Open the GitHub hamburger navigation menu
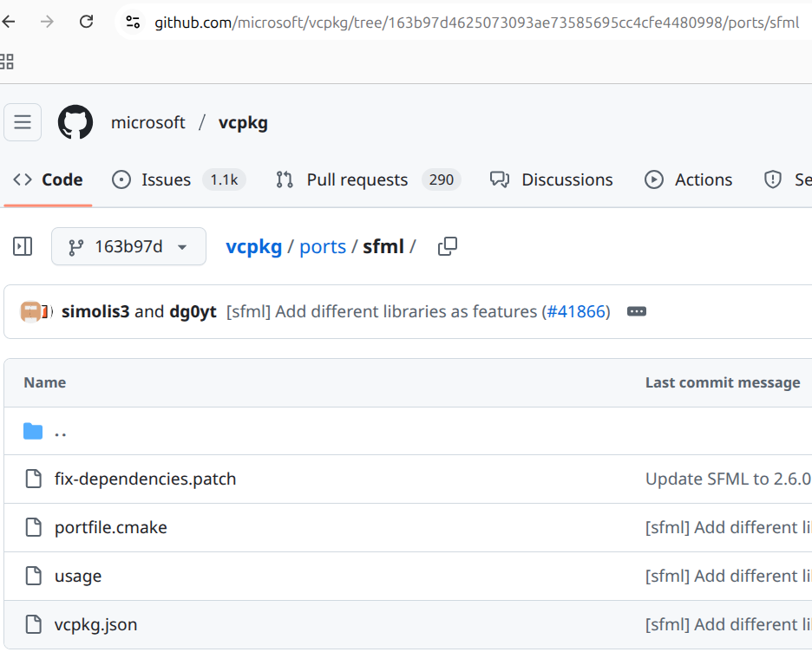812x665 pixels. [23, 122]
